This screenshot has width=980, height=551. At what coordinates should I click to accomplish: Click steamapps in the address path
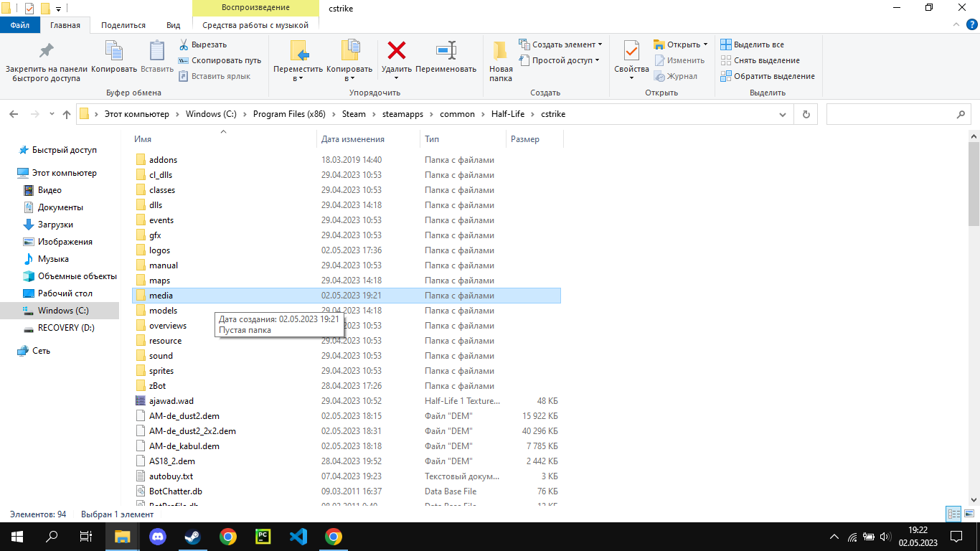pos(402,114)
